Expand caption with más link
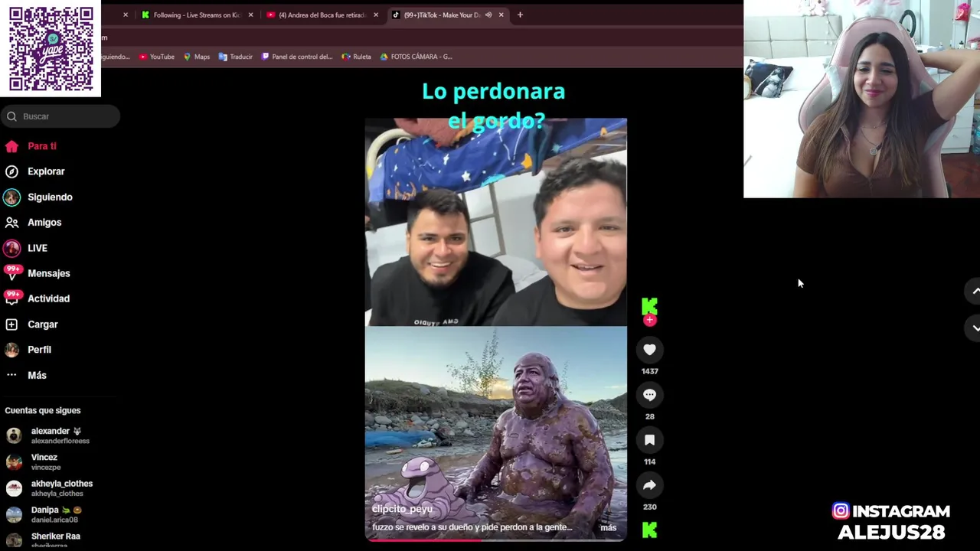Viewport: 980px width, 551px height. [x=608, y=527]
